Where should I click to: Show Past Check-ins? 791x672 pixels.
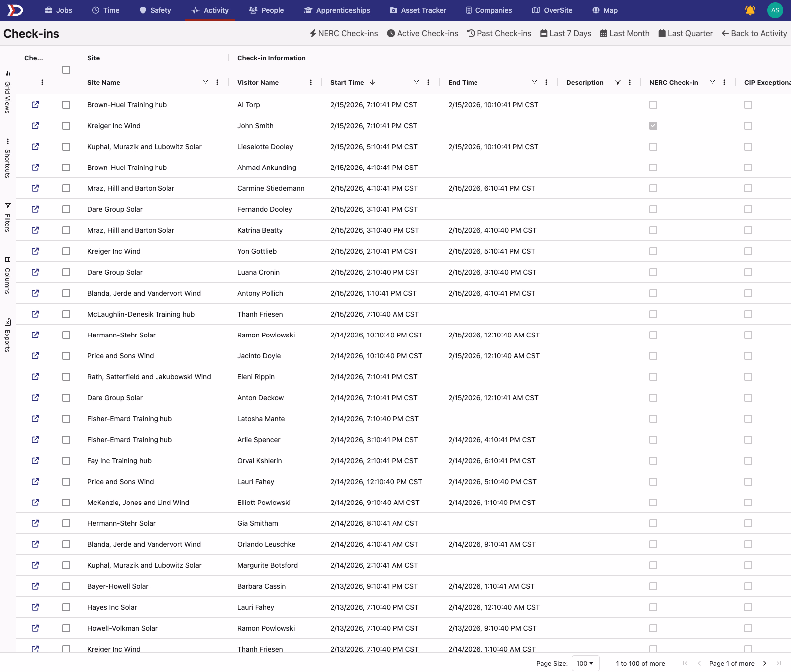[x=499, y=33]
